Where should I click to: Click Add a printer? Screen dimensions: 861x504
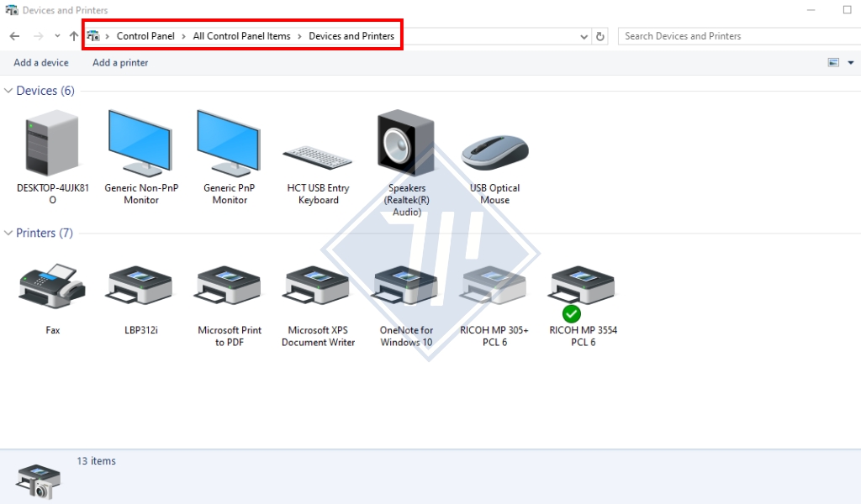point(120,63)
